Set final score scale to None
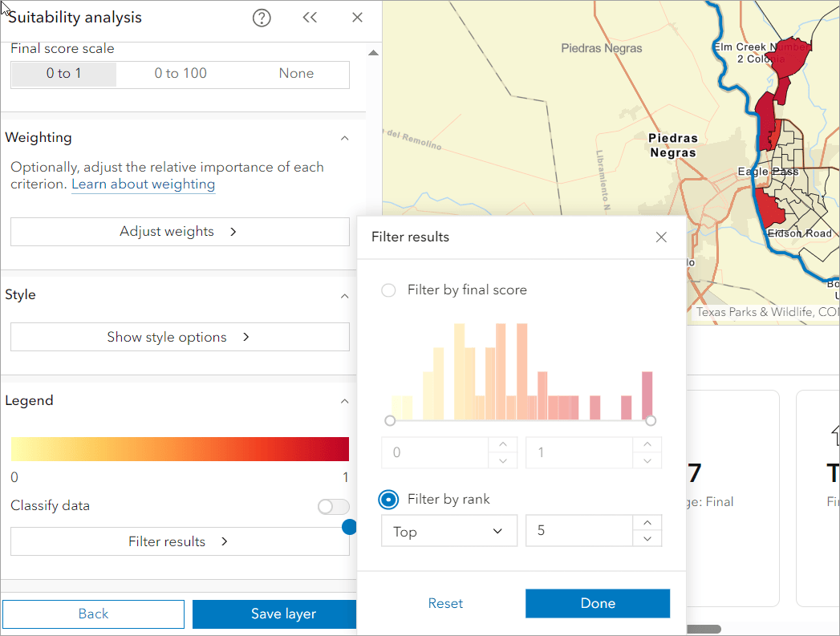Viewport: 840px width, 636px height. tap(296, 74)
